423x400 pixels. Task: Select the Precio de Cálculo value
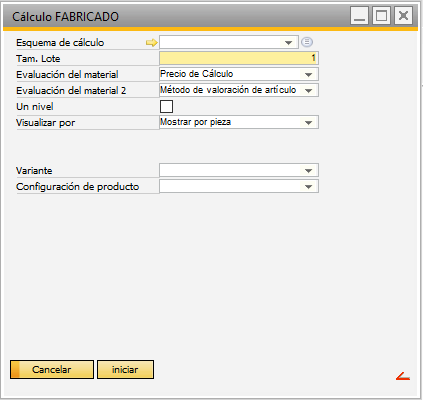[197, 74]
